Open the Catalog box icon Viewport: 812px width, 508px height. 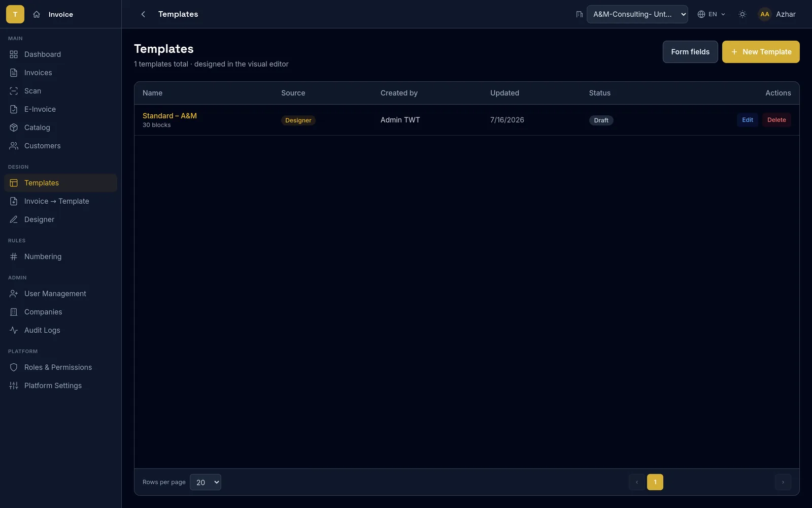point(14,128)
